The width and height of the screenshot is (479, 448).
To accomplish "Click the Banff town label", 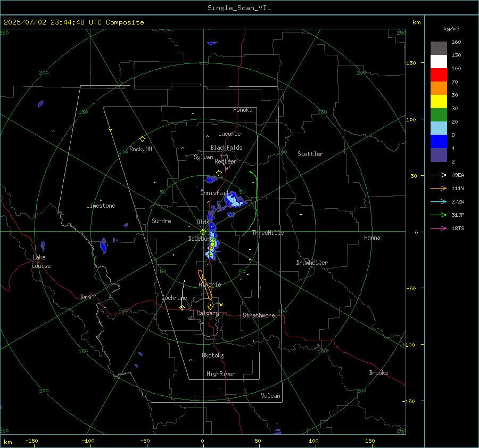I will point(88,297).
